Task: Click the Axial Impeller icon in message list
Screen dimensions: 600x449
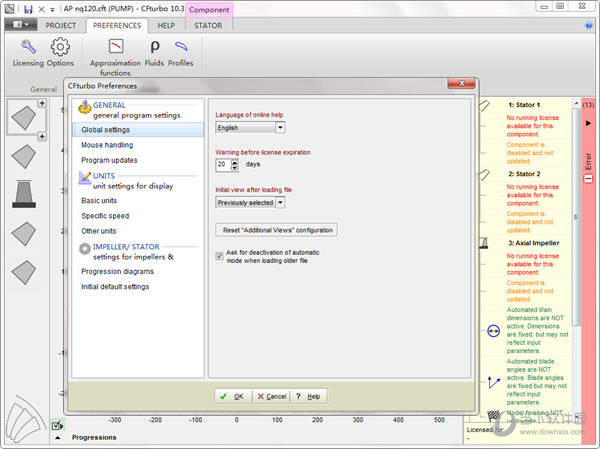Action: tap(484, 243)
